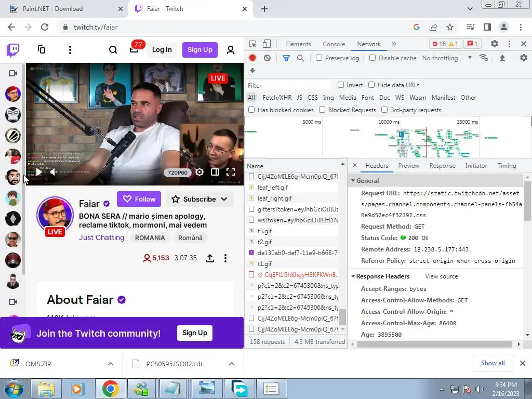This screenshot has width=532, height=399.
Task: Select the DevTools inspect element icon
Action: (253, 44)
